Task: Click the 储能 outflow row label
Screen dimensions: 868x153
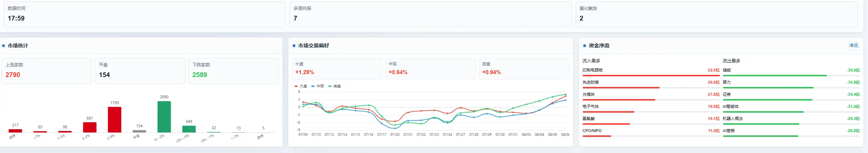Action: tap(727, 70)
